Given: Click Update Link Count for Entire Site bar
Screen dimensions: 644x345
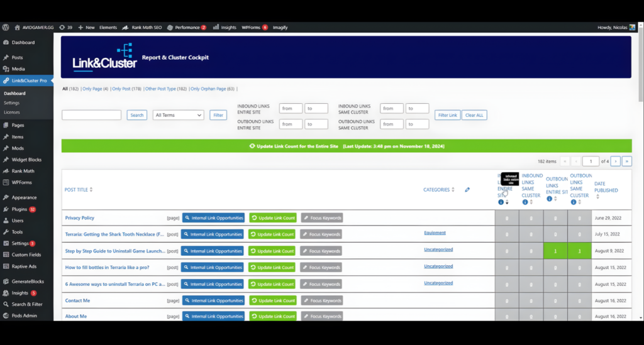Looking at the screenshot, I should [x=346, y=146].
